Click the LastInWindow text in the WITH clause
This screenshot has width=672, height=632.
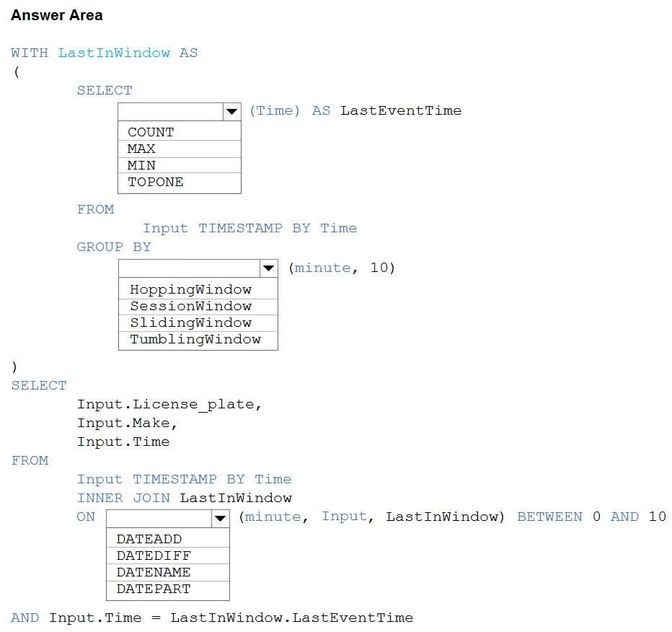(114, 53)
